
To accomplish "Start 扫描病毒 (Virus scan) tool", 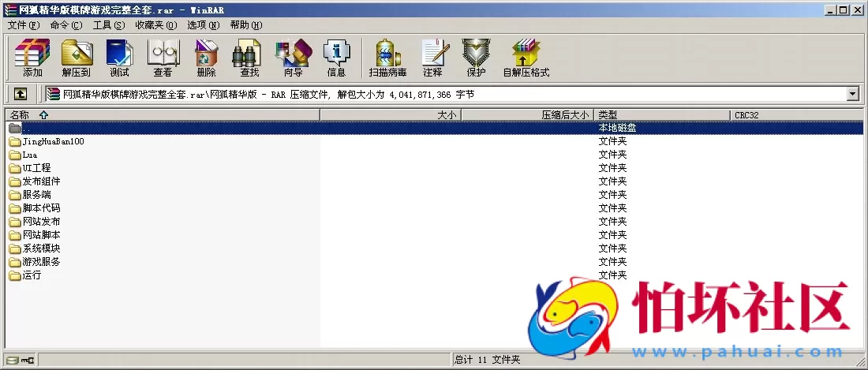I will [388, 58].
